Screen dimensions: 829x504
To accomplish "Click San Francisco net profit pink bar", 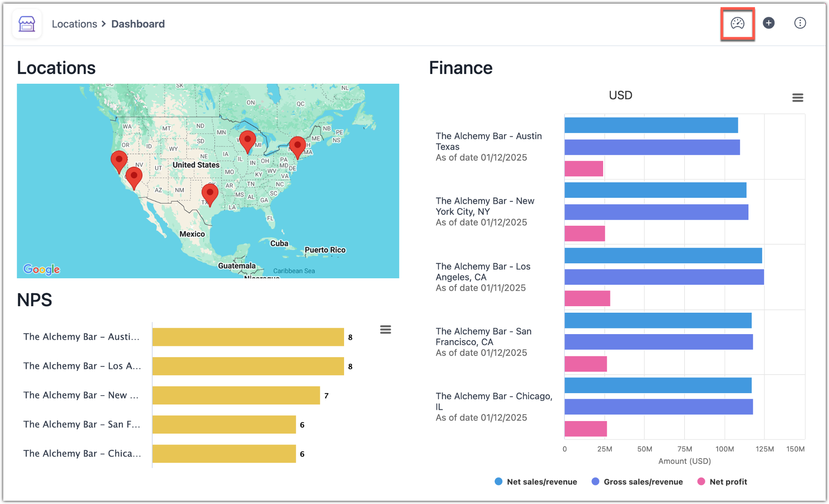I will pos(586,364).
